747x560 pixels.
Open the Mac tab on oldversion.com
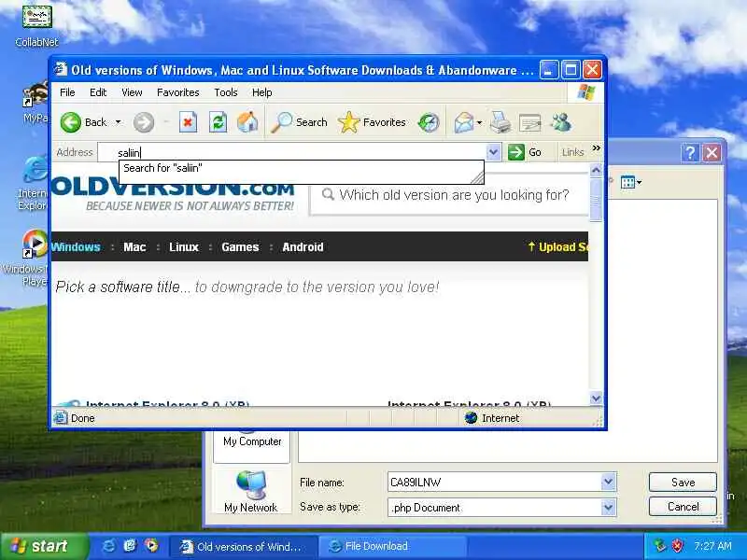[134, 247]
